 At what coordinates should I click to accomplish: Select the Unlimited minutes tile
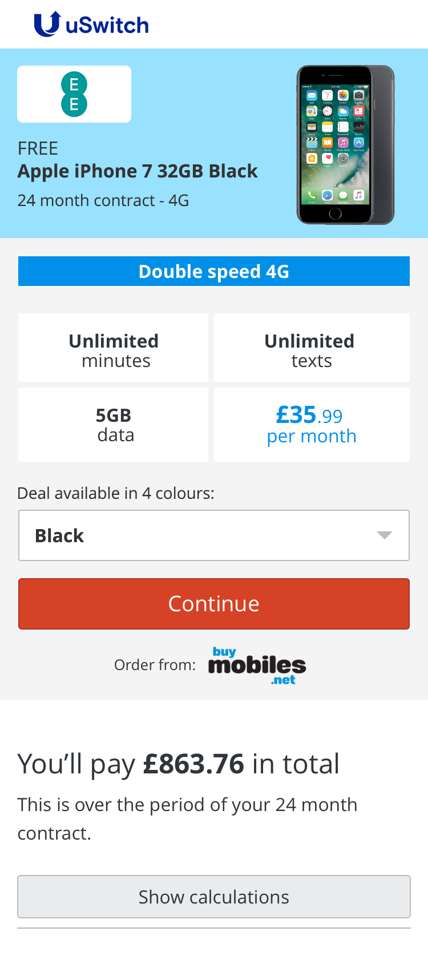tap(113, 348)
